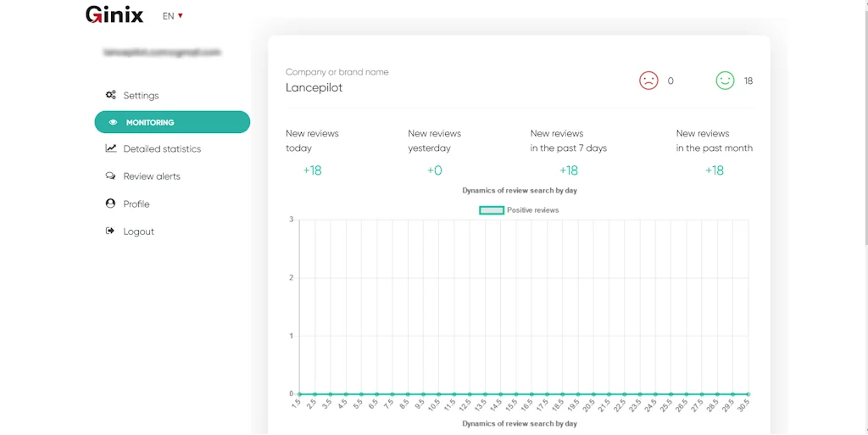This screenshot has height=435, width=868.
Task: Click the Review alerts speech bubbles icon
Action: click(x=111, y=176)
